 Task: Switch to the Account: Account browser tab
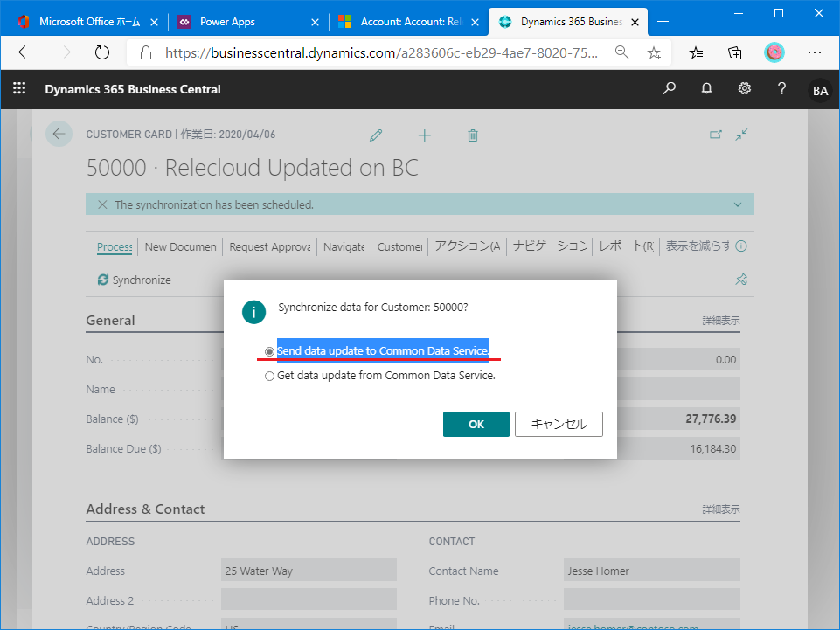(411, 22)
